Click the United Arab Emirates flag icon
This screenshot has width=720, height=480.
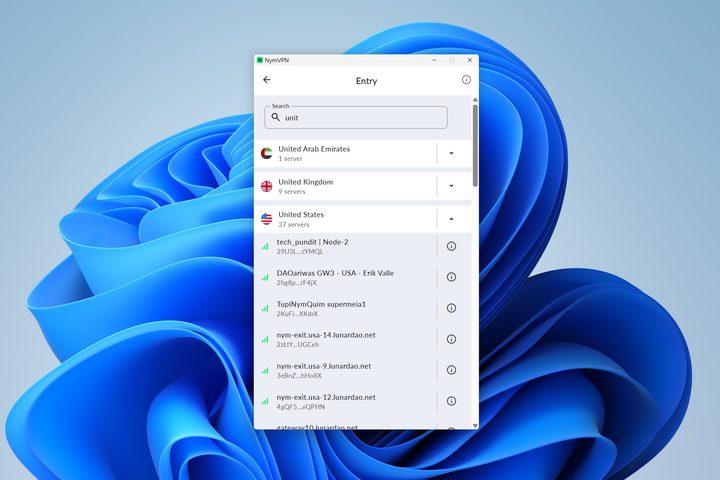266,153
